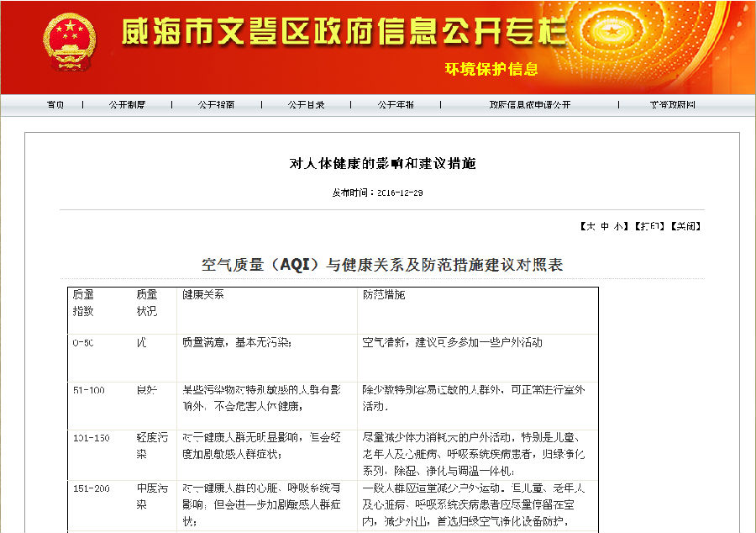Click the 轻度污染 status cell
This screenshot has height=533, width=756.
[152, 446]
